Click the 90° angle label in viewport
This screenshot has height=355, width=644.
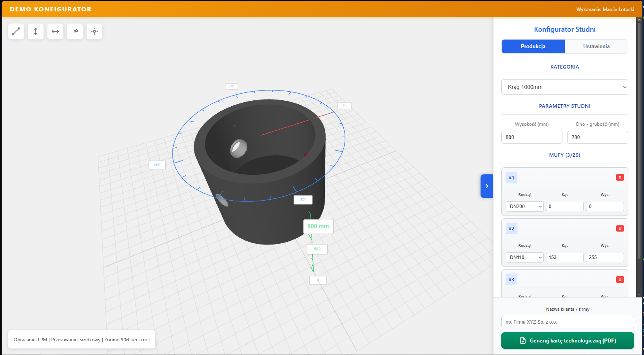pos(303,200)
